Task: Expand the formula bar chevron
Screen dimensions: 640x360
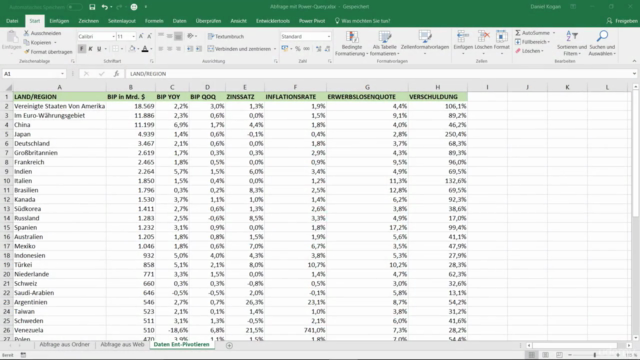Action: [634, 74]
